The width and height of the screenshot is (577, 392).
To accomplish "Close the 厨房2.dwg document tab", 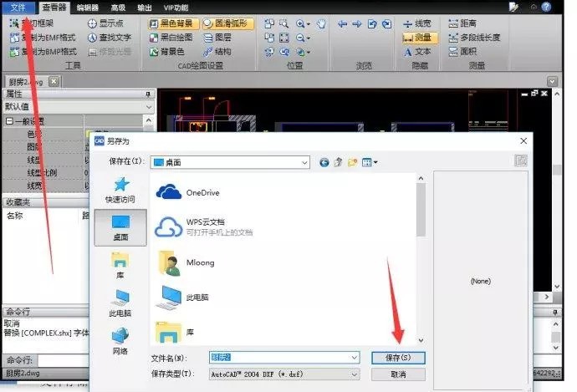I will pos(54,81).
